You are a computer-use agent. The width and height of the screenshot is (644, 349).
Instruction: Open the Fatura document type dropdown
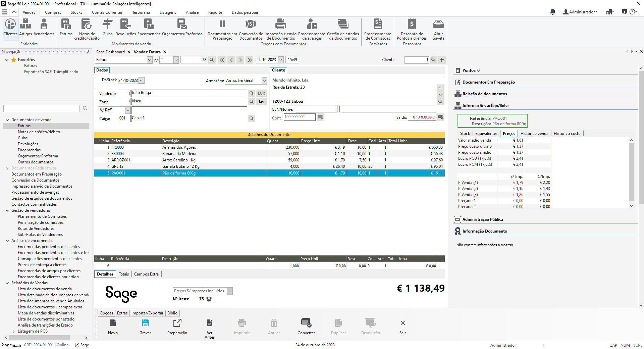[150, 60]
